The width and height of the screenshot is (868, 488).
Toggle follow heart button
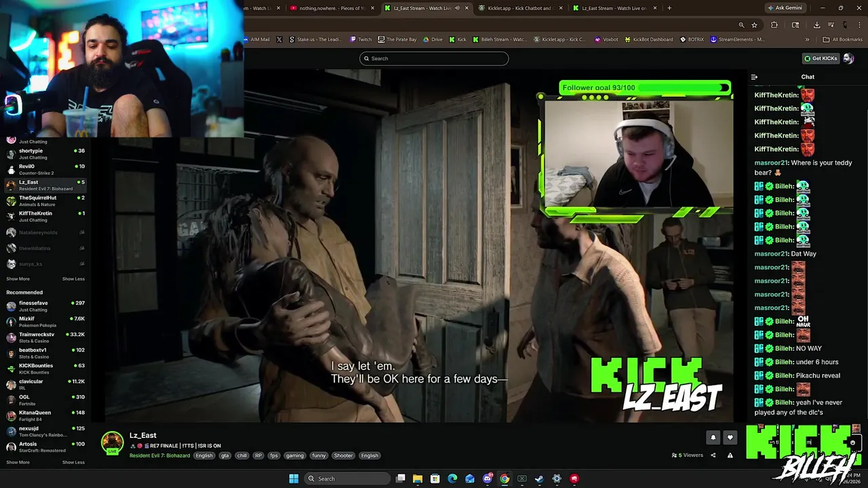pos(730,438)
